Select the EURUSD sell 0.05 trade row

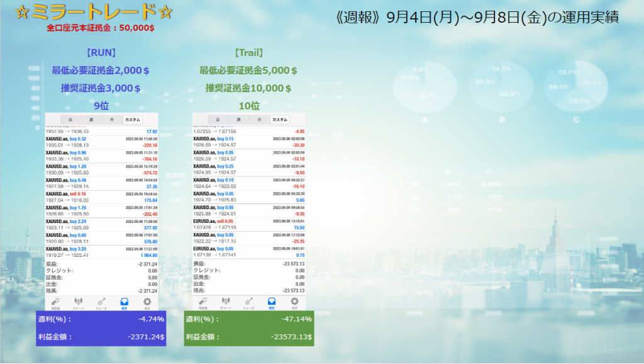point(249,225)
